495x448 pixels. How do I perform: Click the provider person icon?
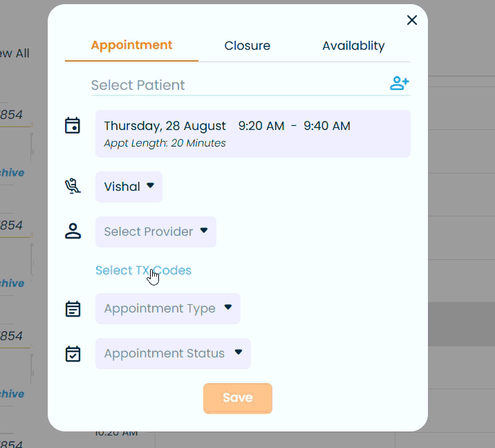pyautogui.click(x=73, y=232)
